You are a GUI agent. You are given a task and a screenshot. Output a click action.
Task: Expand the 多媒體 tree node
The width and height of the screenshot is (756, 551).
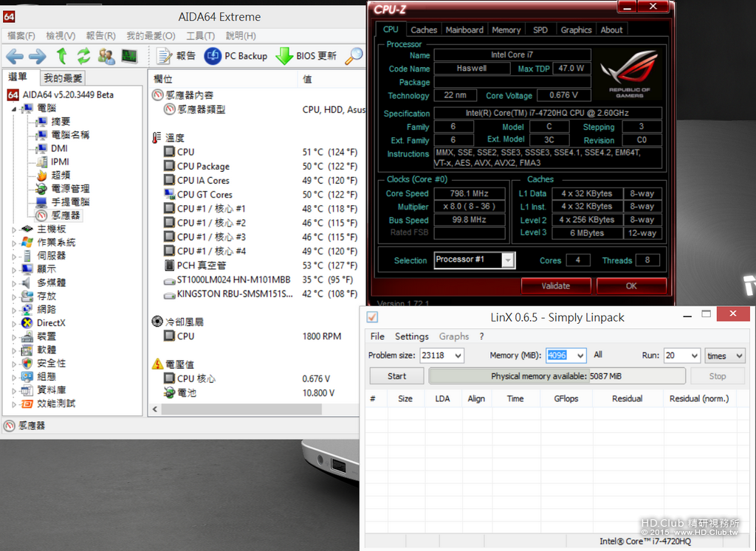coord(14,284)
